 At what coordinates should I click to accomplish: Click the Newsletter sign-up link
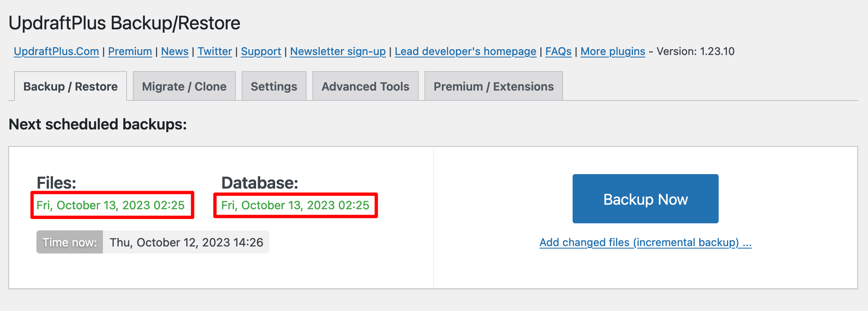tap(338, 51)
